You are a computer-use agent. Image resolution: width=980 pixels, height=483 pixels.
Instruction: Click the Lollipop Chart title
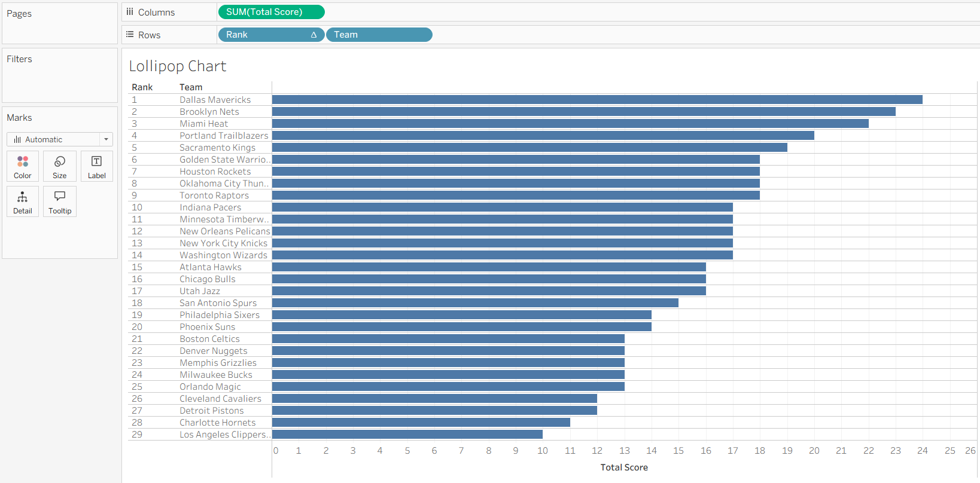[x=178, y=66]
